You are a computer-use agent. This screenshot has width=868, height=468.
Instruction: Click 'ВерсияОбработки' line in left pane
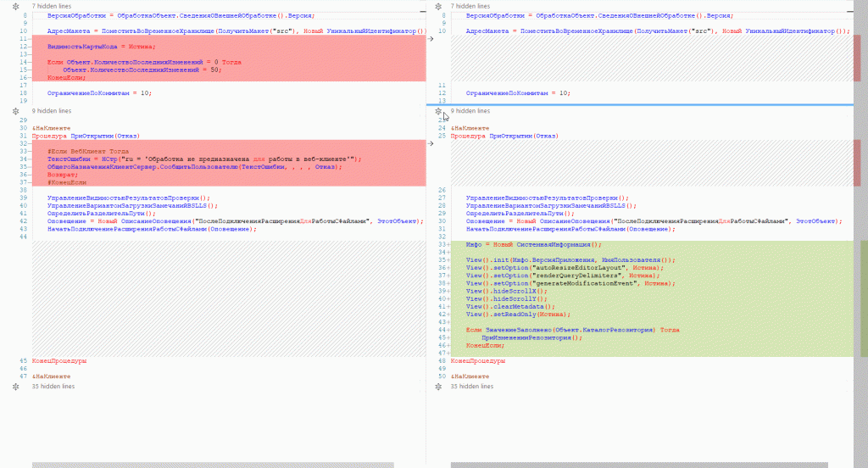[x=181, y=15]
